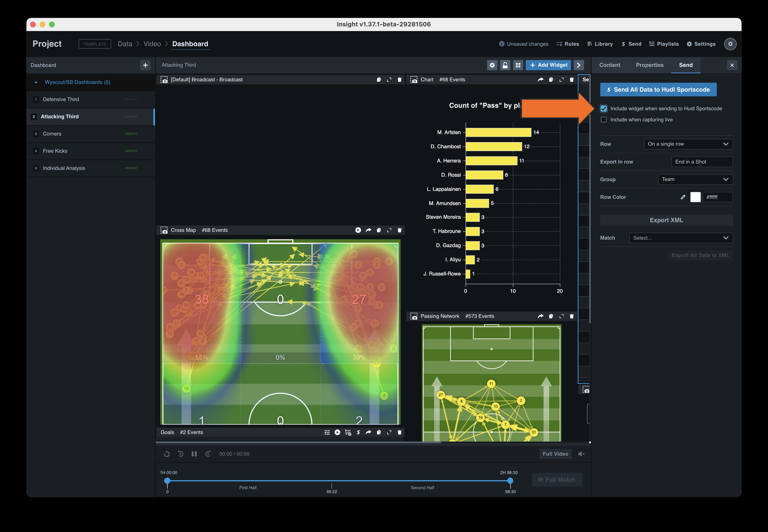Open the Playlists menu in top bar

click(664, 44)
